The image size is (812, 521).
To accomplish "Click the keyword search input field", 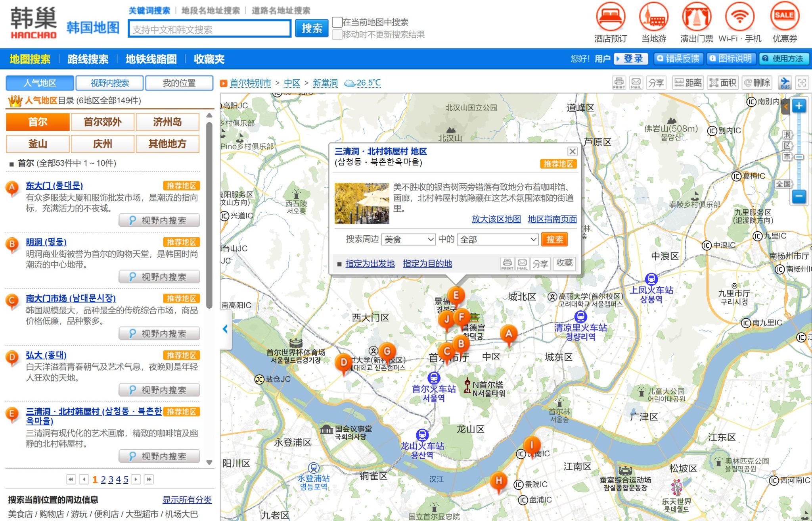I will tap(209, 29).
